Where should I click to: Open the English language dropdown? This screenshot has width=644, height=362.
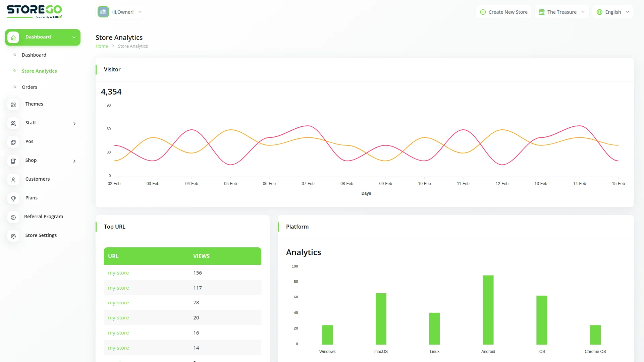(x=613, y=12)
